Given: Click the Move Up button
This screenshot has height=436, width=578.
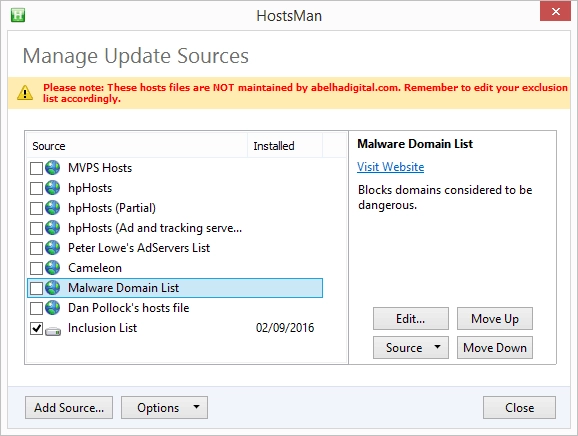Looking at the screenshot, I should tap(495, 318).
